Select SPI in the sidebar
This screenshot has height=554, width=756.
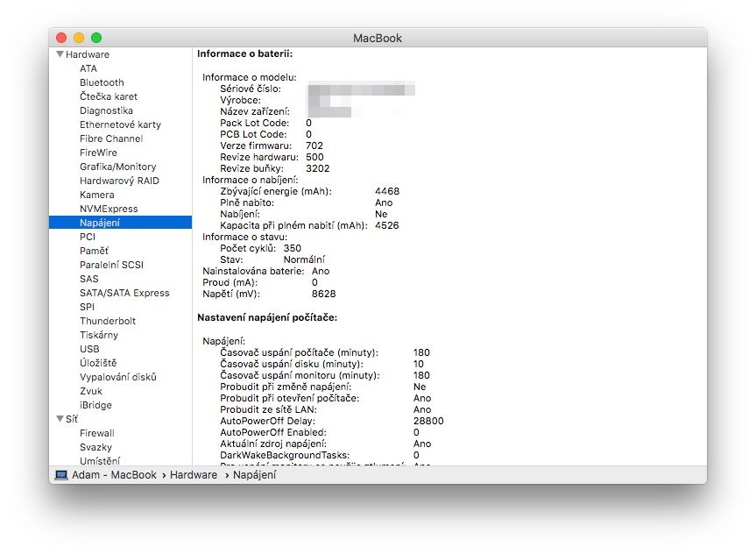[87, 307]
